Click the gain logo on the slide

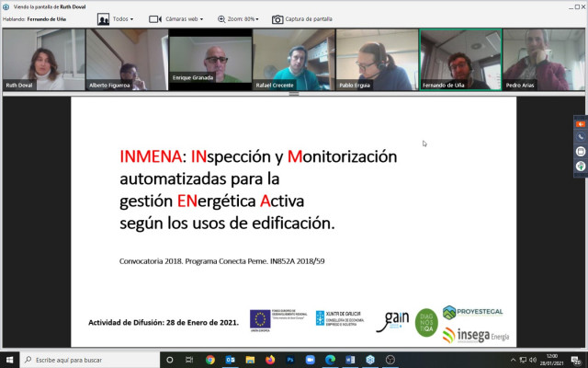click(x=392, y=322)
